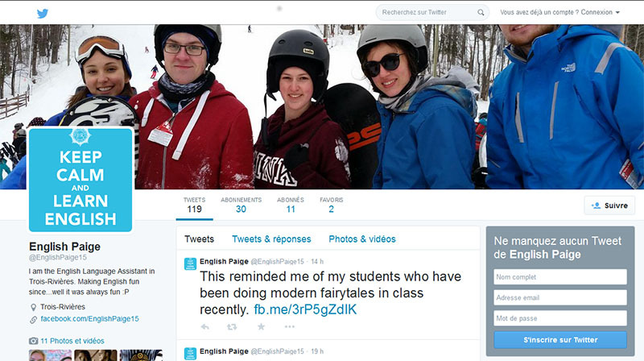Focus the Nom complet input field
The height and width of the screenshot is (361, 644).
560,277
